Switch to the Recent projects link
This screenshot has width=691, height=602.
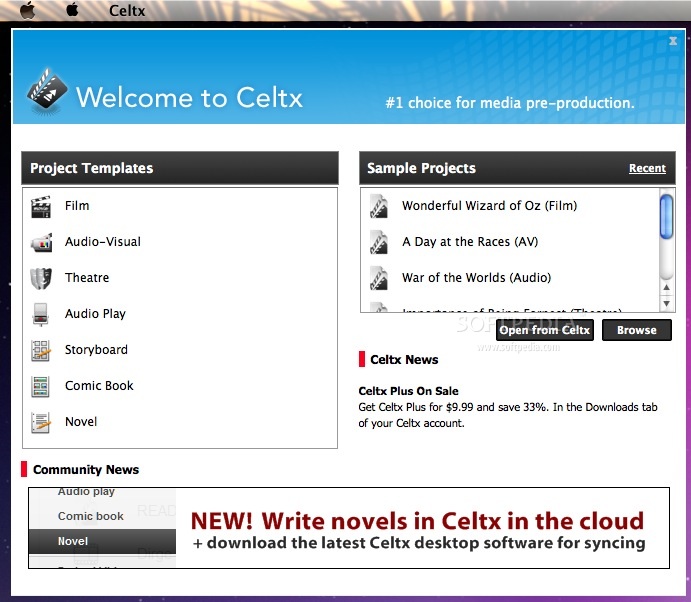pos(647,168)
